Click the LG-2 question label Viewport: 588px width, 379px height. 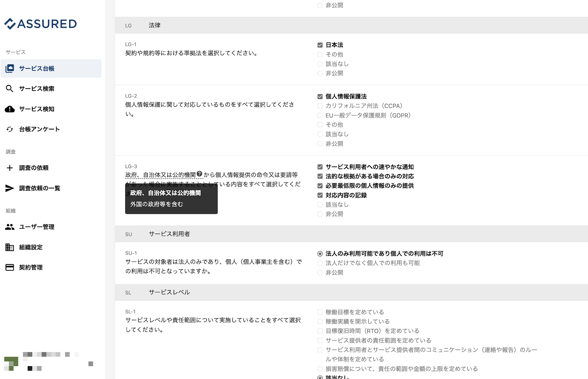click(x=131, y=96)
